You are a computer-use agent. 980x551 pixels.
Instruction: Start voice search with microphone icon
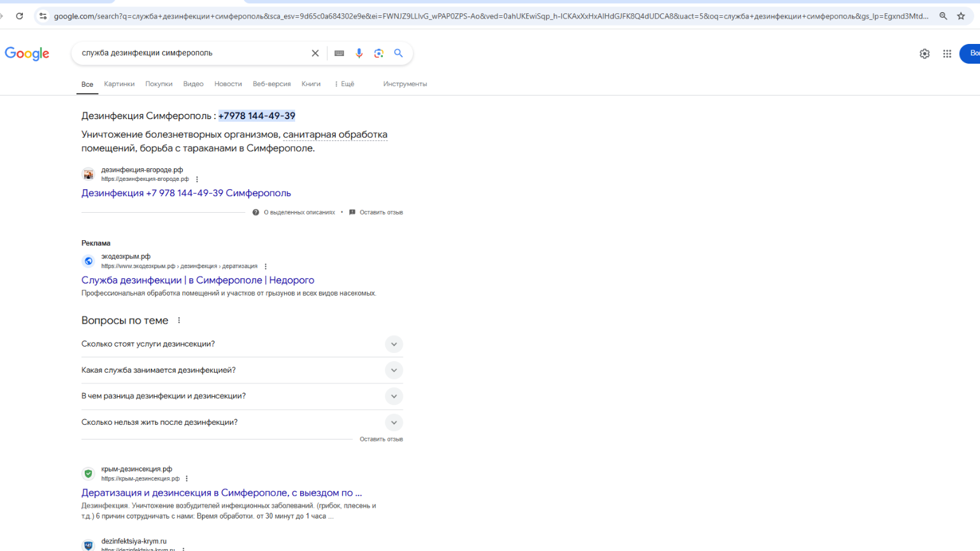pyautogui.click(x=359, y=54)
